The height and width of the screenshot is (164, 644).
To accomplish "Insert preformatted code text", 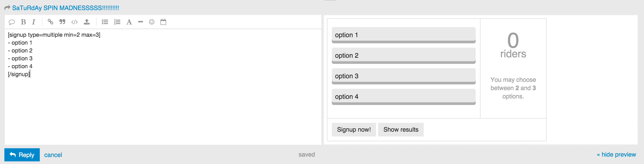I will click(75, 22).
